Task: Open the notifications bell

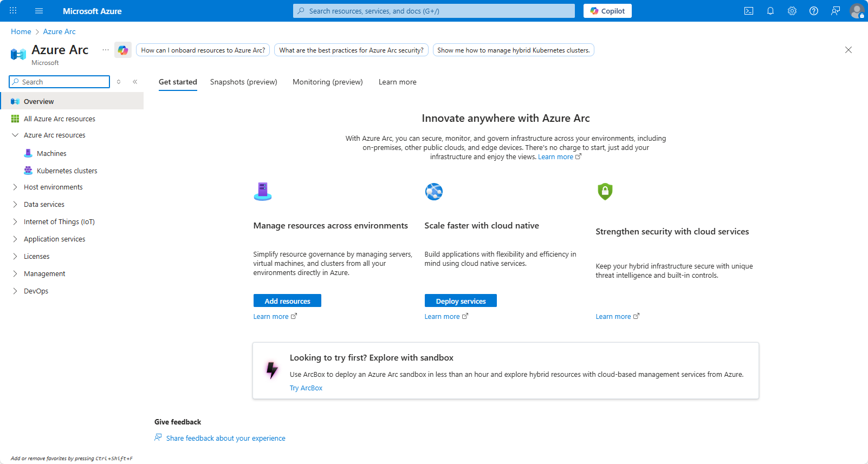Action: click(x=770, y=11)
